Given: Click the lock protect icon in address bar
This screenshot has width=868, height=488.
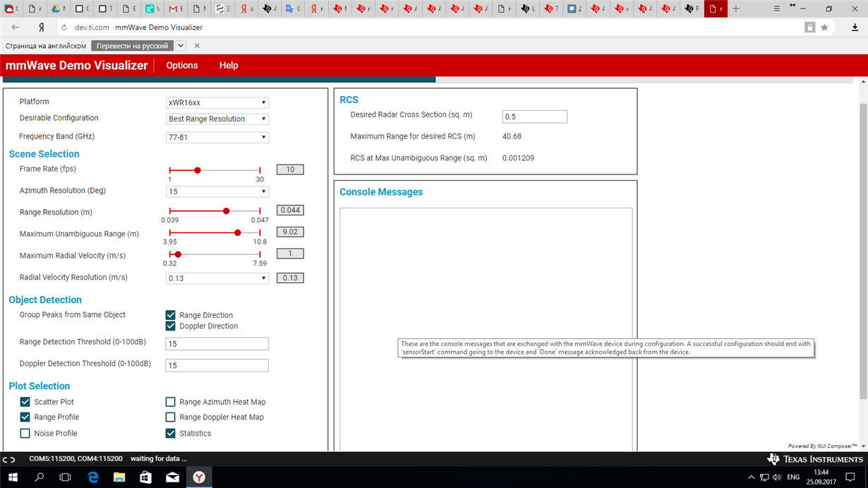Looking at the screenshot, I should (x=809, y=28).
